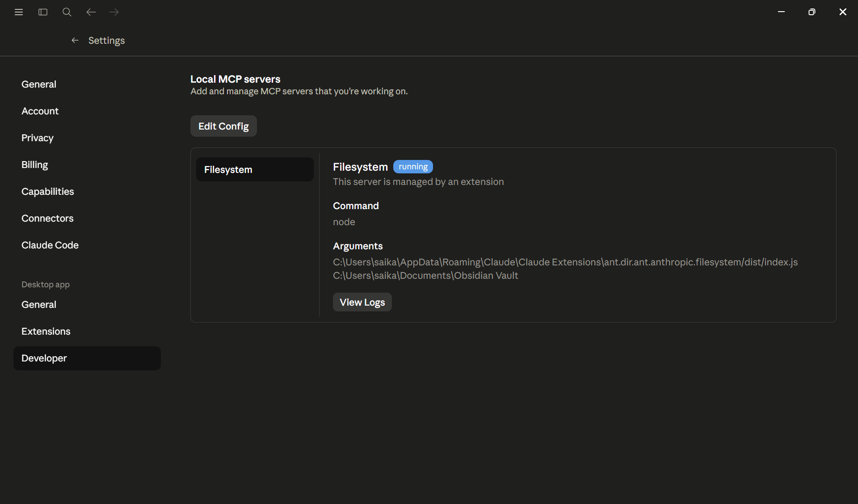Go forward with the forward arrow
This screenshot has height=504, width=858.
click(114, 12)
